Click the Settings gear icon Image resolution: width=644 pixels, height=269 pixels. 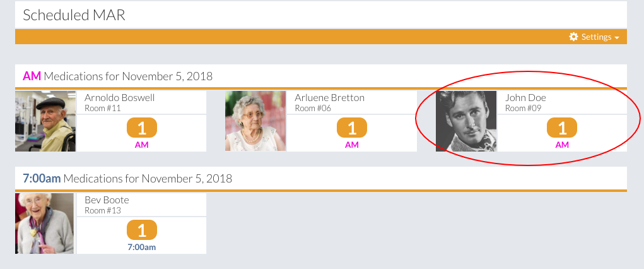click(573, 37)
